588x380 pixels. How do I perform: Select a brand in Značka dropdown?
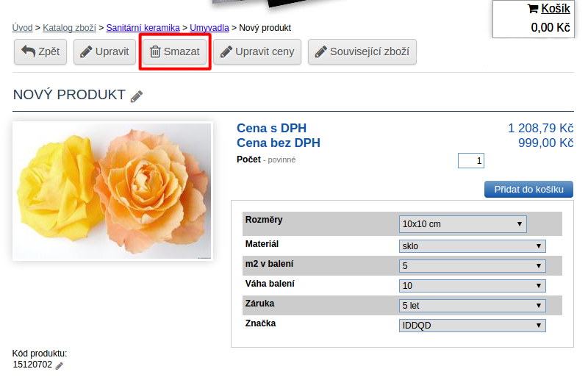(472, 325)
